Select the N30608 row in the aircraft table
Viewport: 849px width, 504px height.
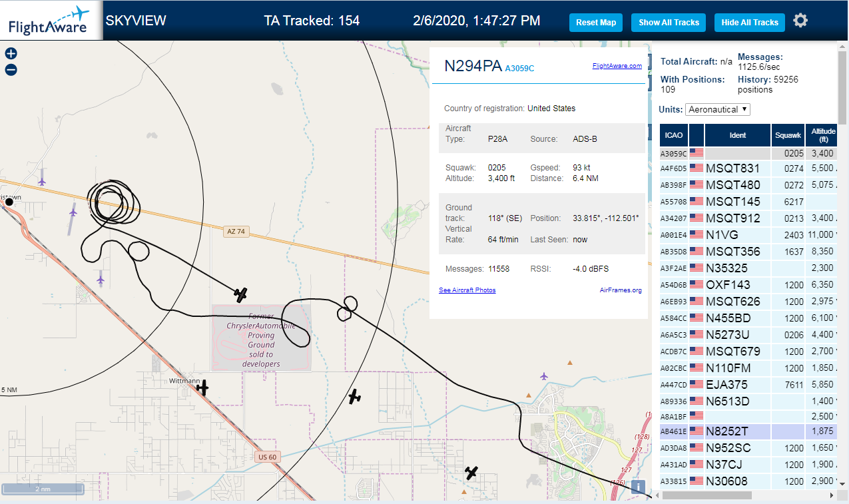point(748,481)
